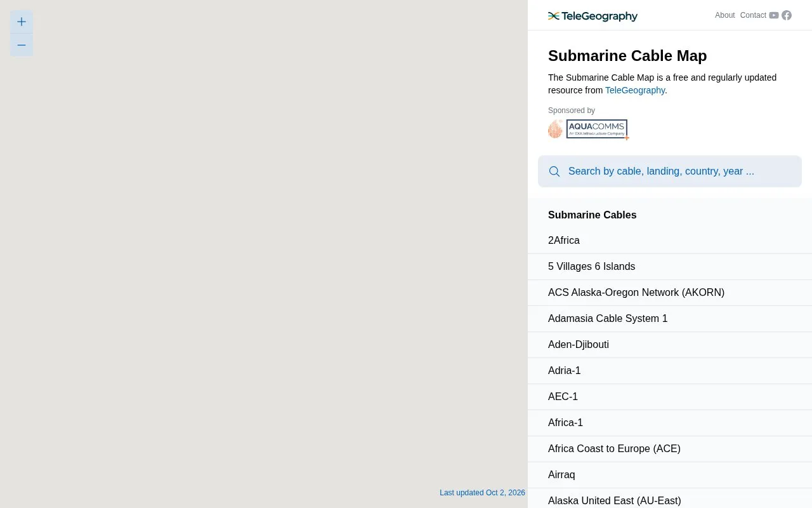Open the Contact page

click(753, 15)
